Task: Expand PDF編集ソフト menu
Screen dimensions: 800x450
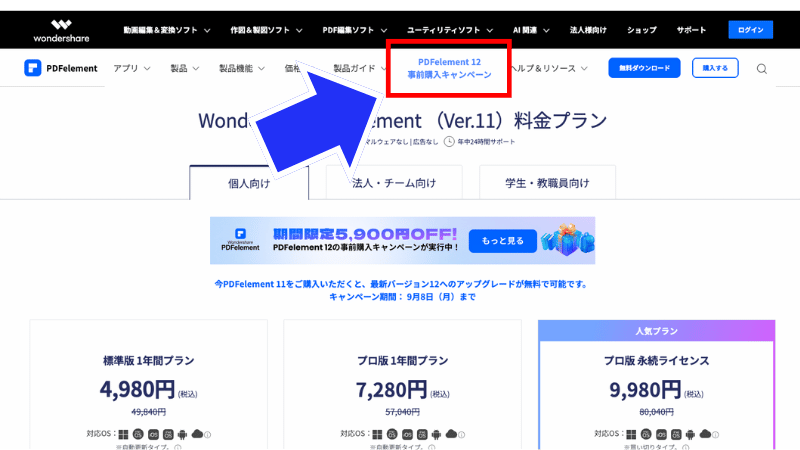Action: pos(355,30)
